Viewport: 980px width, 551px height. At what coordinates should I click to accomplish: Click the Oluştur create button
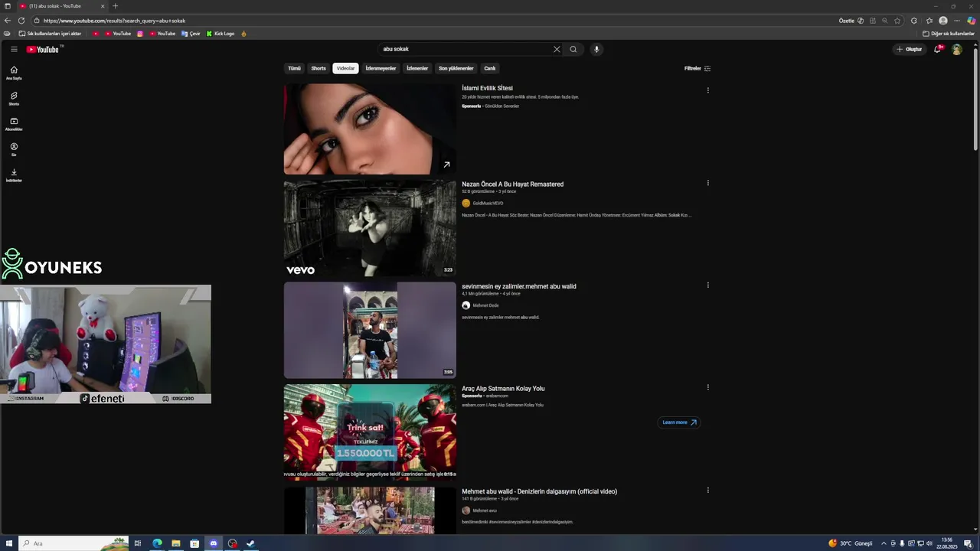[x=910, y=49]
